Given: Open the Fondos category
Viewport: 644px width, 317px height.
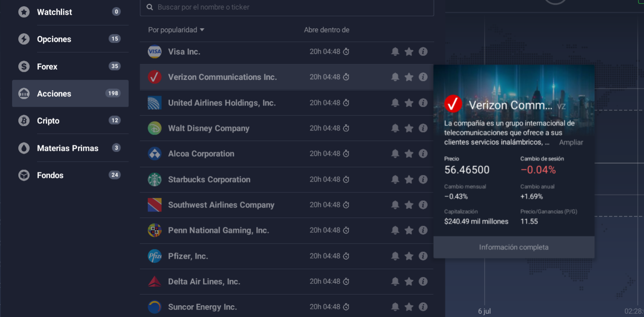Looking at the screenshot, I should tap(70, 175).
